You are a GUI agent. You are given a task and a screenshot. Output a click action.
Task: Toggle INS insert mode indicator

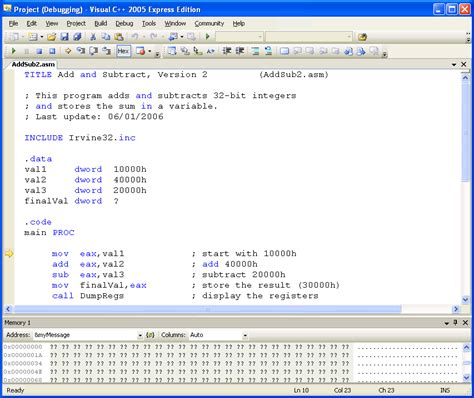[445, 390]
